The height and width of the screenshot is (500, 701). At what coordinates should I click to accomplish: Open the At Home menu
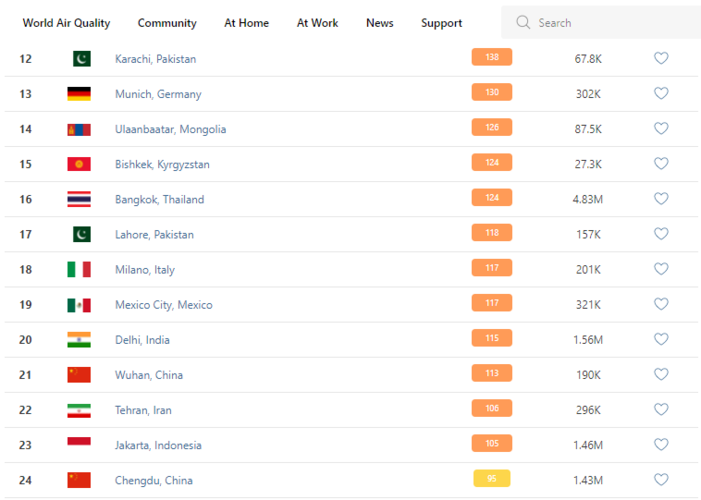[246, 23]
